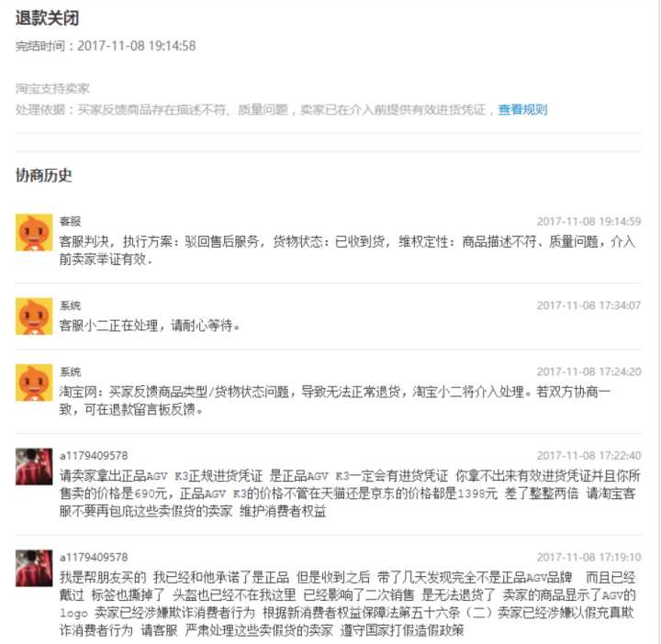Click the 系统 avatar beside 客服小二正在处理 message

pyautogui.click(x=34, y=316)
